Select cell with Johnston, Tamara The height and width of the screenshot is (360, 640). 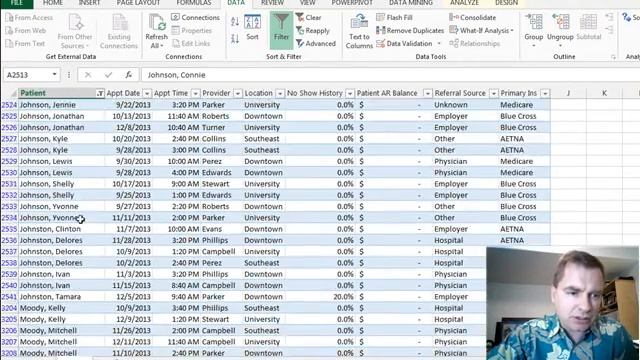coord(61,297)
